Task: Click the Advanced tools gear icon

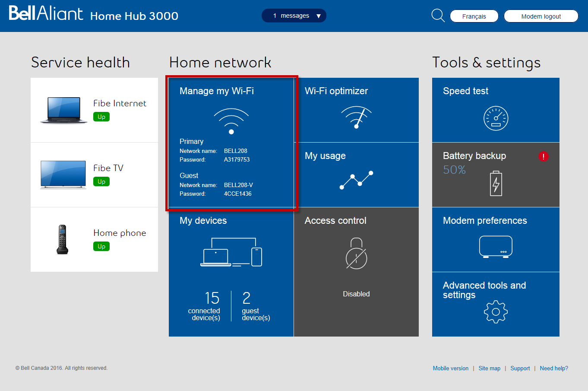Action: [496, 312]
